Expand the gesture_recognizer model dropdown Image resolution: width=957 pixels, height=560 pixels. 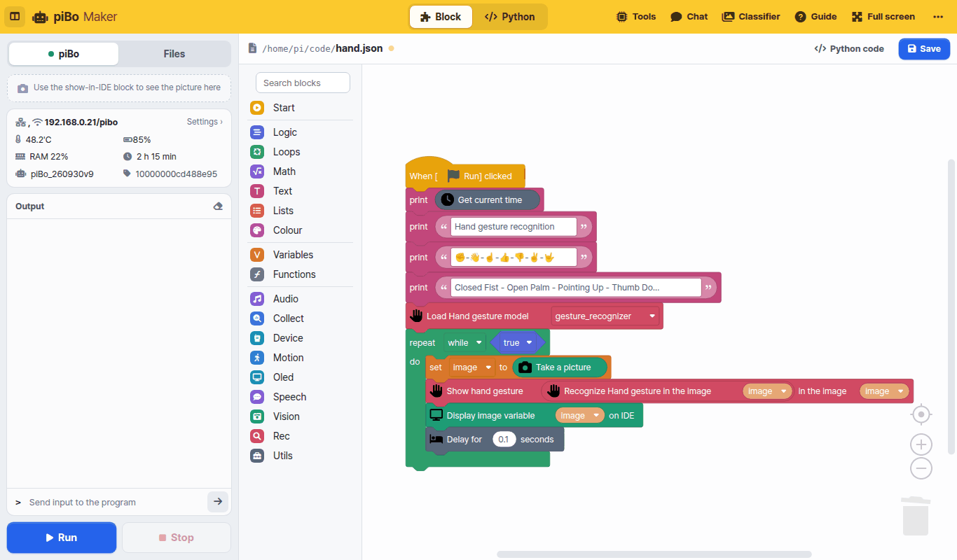pyautogui.click(x=606, y=316)
